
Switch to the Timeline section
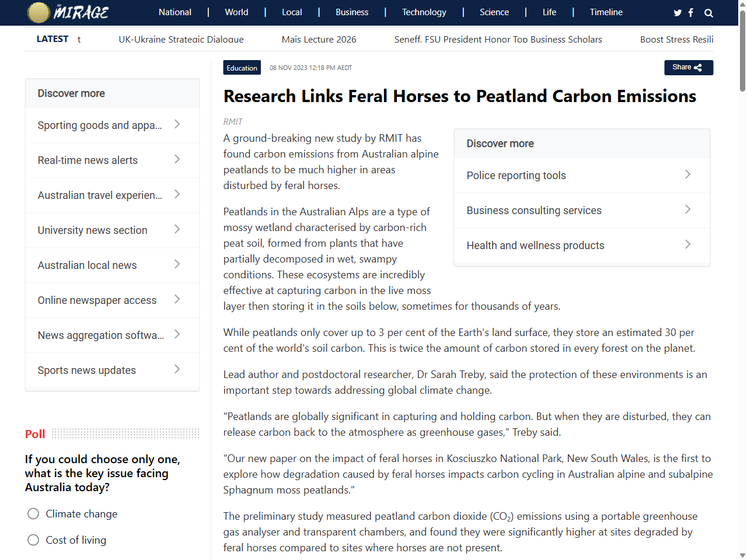[x=606, y=12]
